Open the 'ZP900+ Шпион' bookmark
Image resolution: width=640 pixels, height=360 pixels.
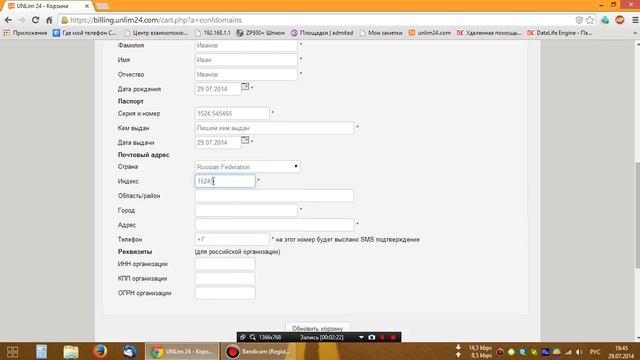[x=261, y=33]
